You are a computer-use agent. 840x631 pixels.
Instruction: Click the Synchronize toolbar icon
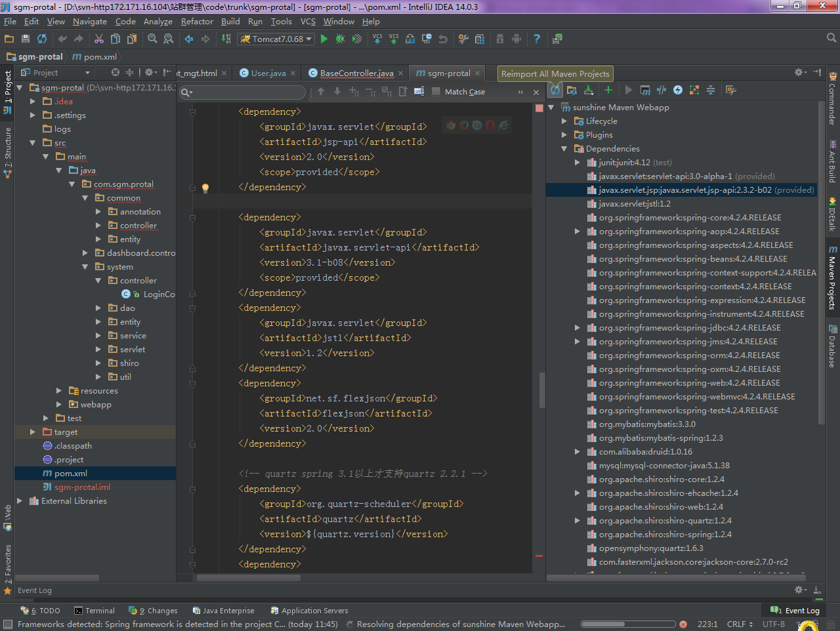coord(42,39)
